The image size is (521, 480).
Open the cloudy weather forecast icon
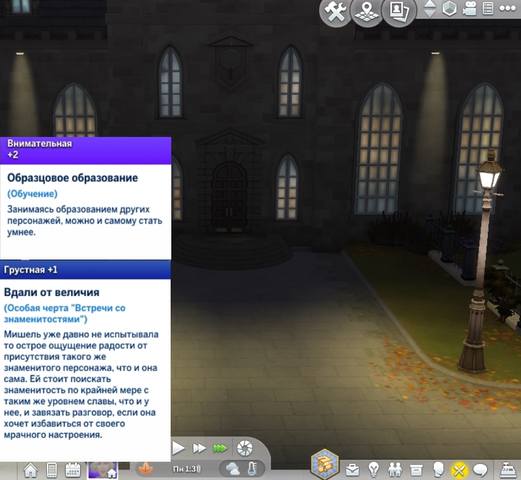point(232,469)
